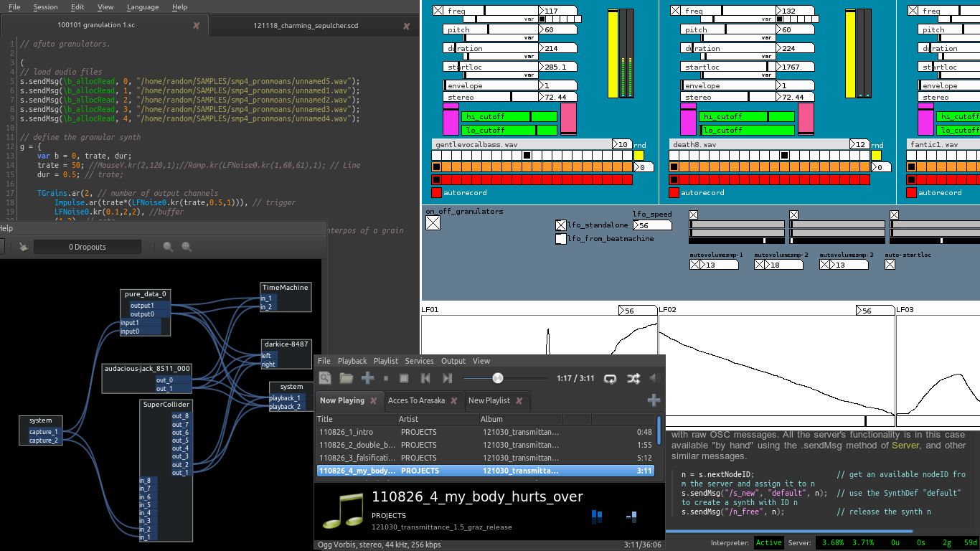Add a new playlist tab with the plus icon
Image resolution: width=980 pixels, height=551 pixels.
(654, 400)
